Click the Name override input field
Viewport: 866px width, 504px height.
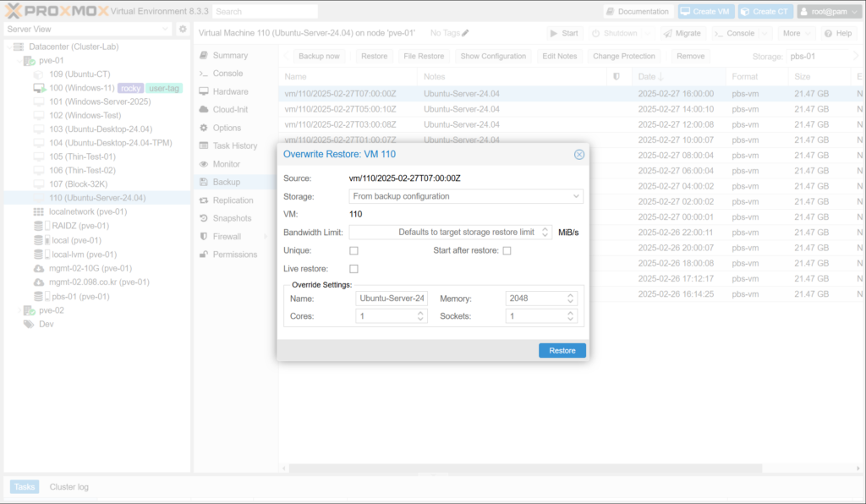(392, 299)
